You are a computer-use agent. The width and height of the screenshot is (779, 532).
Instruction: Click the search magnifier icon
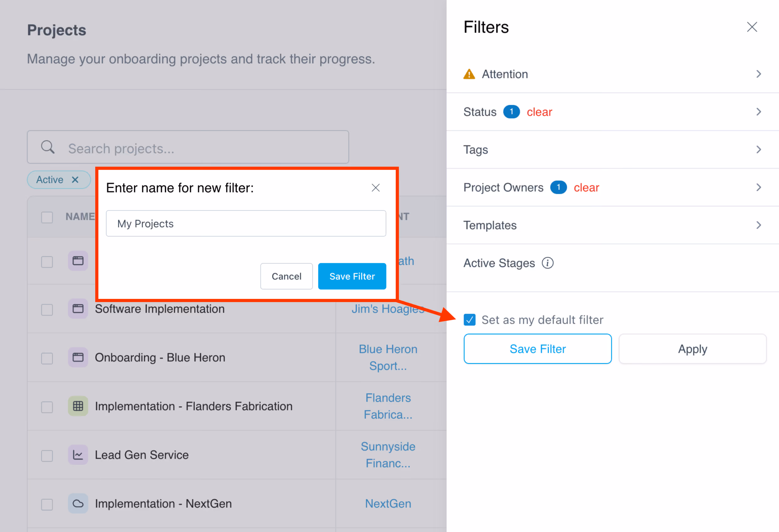click(x=48, y=147)
